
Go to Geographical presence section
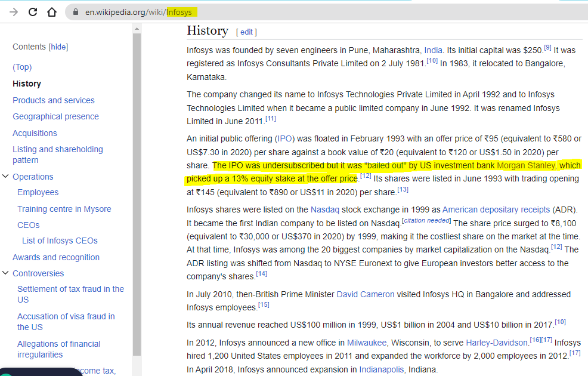tap(55, 117)
